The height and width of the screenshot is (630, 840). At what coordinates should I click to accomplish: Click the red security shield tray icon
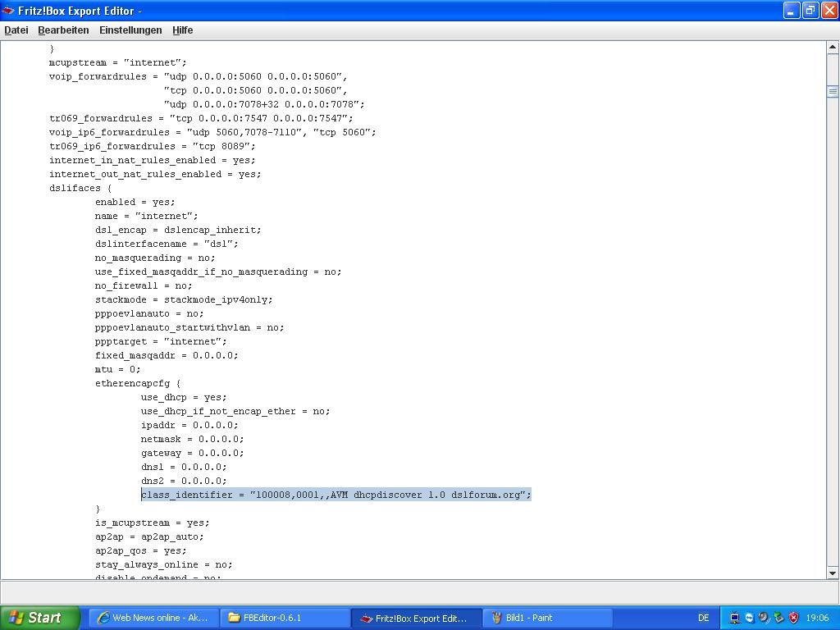[x=793, y=618]
